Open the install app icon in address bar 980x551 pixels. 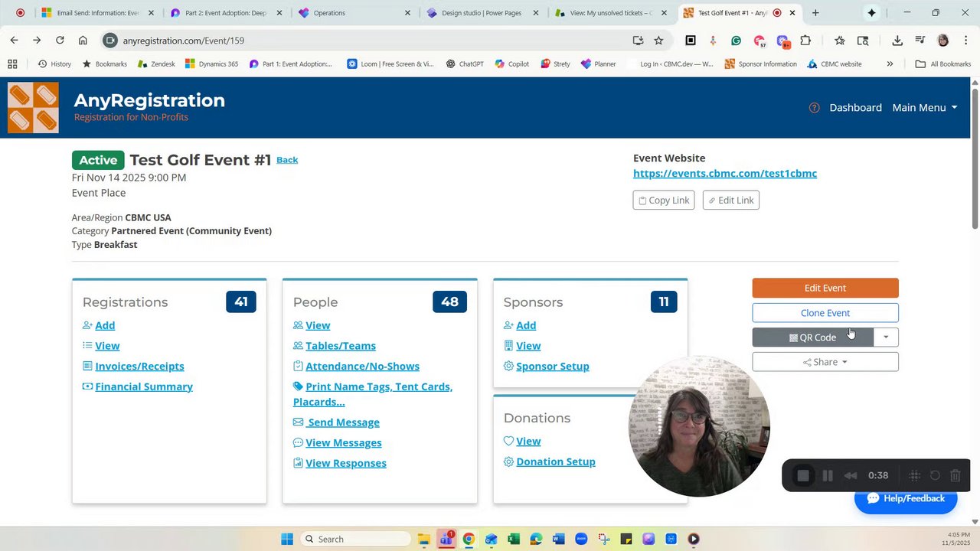click(638, 41)
